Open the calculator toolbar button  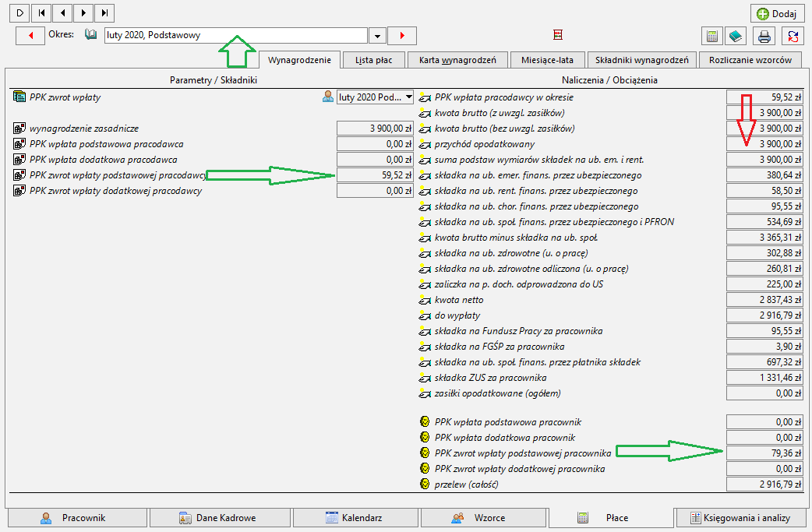pos(712,37)
